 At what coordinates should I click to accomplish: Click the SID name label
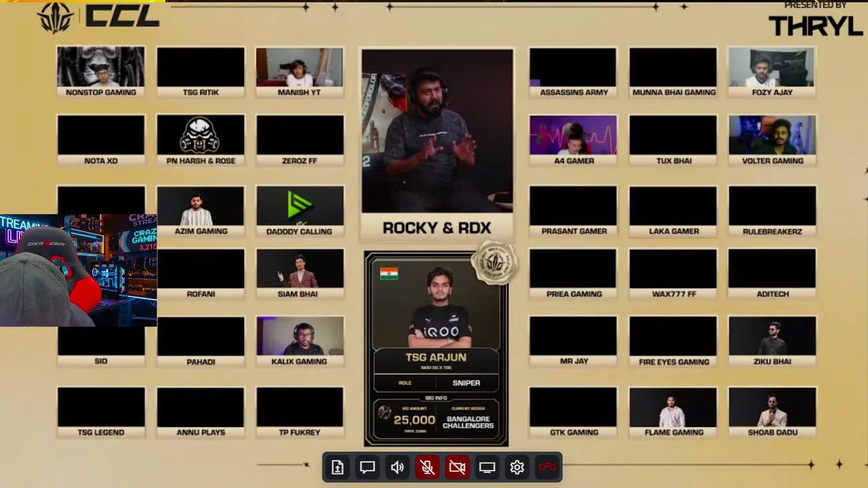click(x=101, y=361)
